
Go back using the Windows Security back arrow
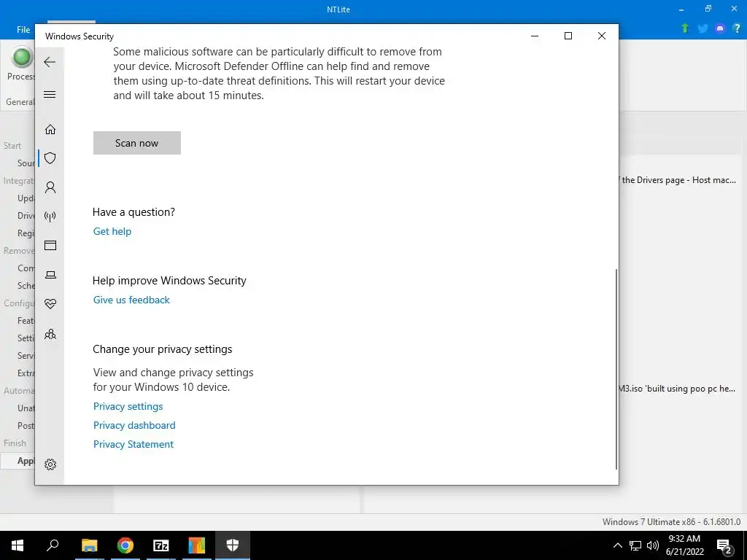(50, 62)
